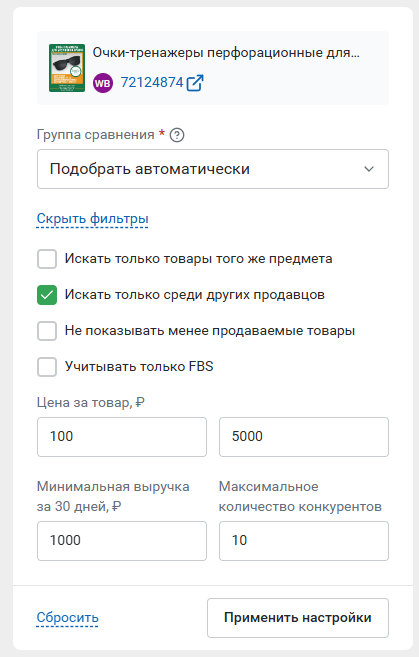Click the minimum price field showing 100
This screenshot has width=419, height=657.
tap(122, 437)
